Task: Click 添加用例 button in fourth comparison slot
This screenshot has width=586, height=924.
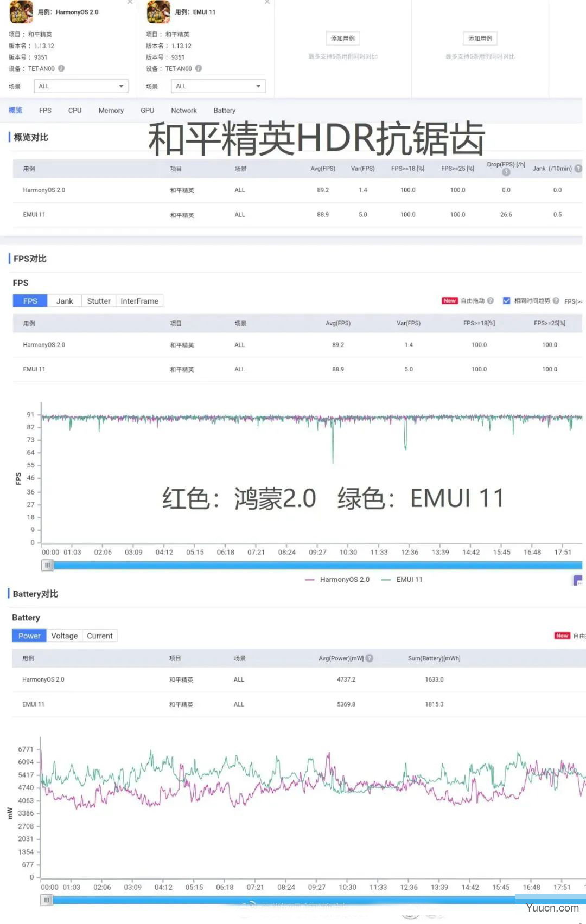Action: tap(480, 39)
